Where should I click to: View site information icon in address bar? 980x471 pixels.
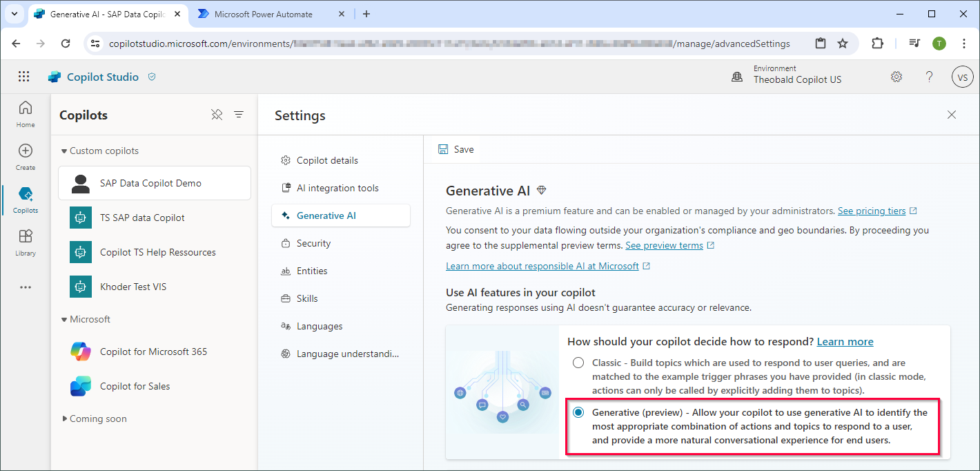click(96, 44)
